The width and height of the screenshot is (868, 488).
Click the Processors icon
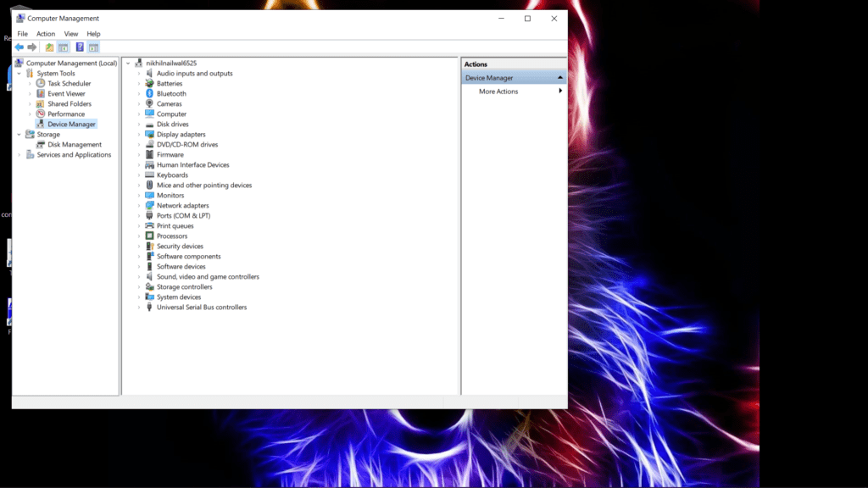click(x=149, y=236)
